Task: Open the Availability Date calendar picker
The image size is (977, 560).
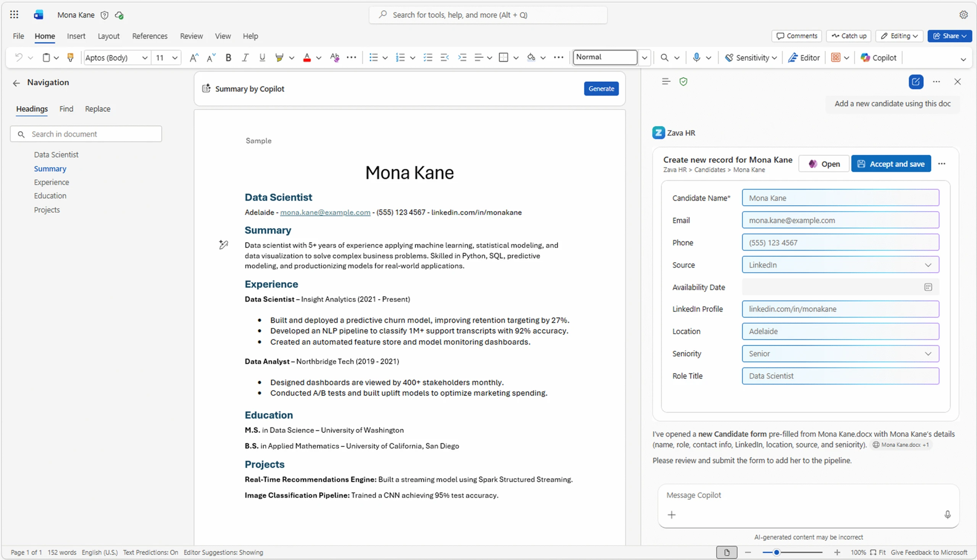Action: point(929,286)
